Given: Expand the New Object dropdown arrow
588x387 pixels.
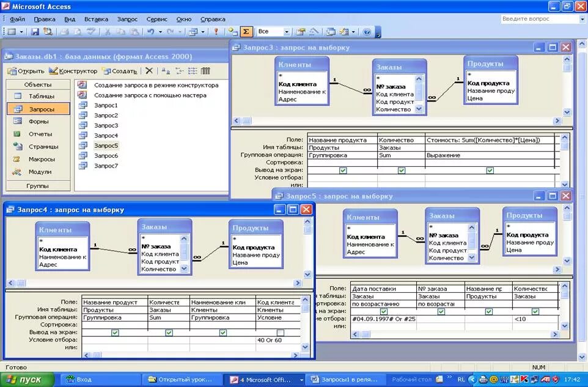Looking at the screenshot, I should (353, 32).
